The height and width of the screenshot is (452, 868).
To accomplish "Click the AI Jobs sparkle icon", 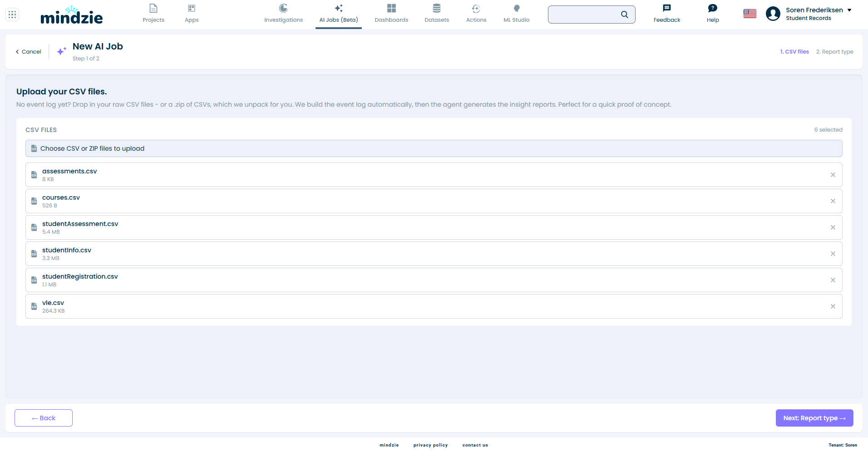I will pos(339,8).
